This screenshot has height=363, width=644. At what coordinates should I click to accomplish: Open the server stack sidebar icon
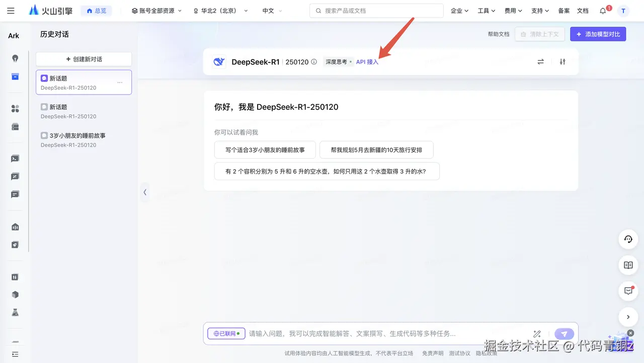tap(15, 127)
